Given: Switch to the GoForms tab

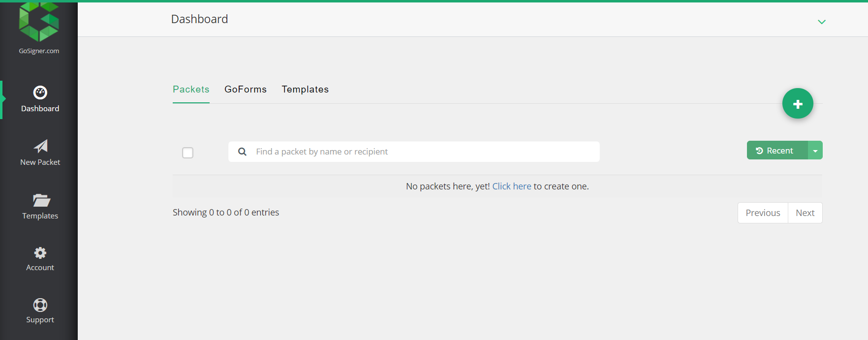Looking at the screenshot, I should 245,90.
